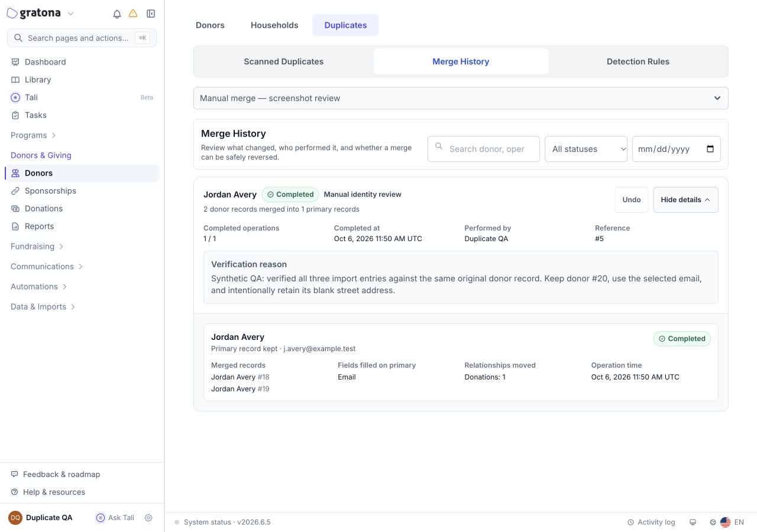This screenshot has width=757, height=532.
Task: Click the Donors & Giving section header
Action: point(41,155)
